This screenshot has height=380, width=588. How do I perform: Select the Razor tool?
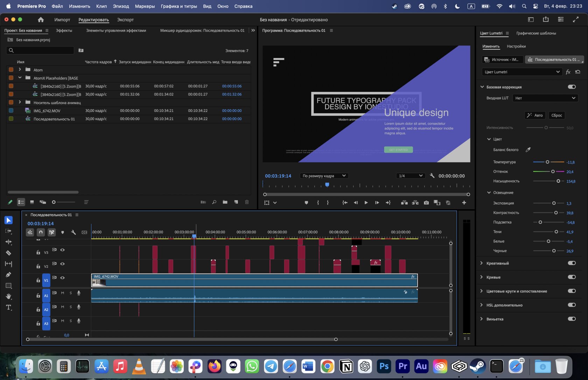(8, 253)
